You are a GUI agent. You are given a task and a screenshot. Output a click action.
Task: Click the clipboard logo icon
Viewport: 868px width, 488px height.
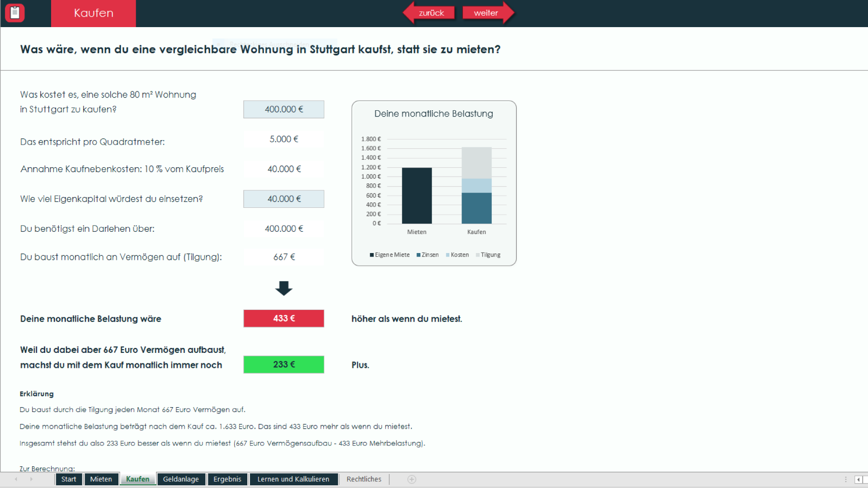click(15, 13)
